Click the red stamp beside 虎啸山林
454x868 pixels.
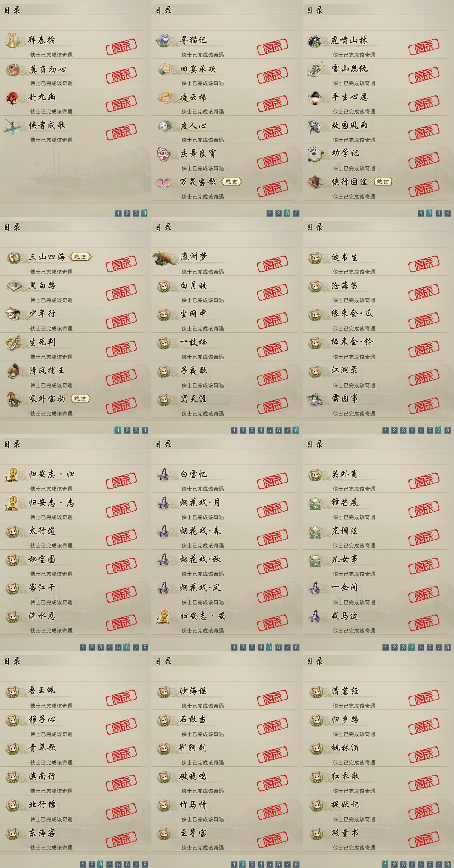coord(424,45)
